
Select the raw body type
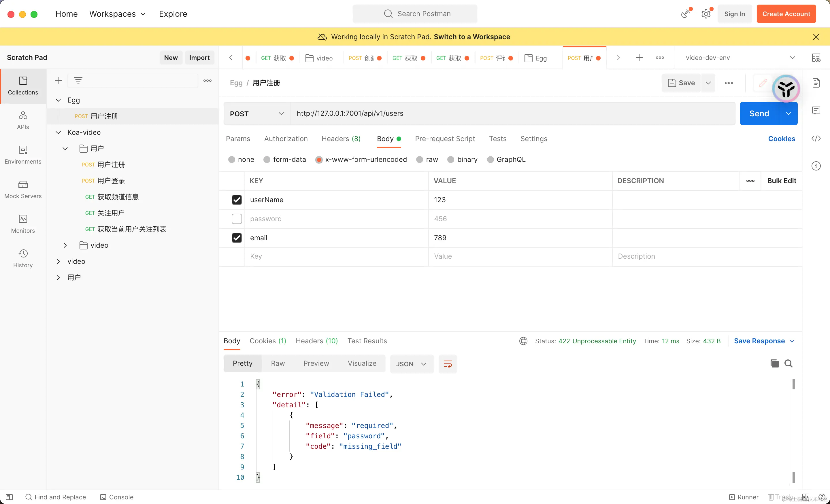point(419,160)
